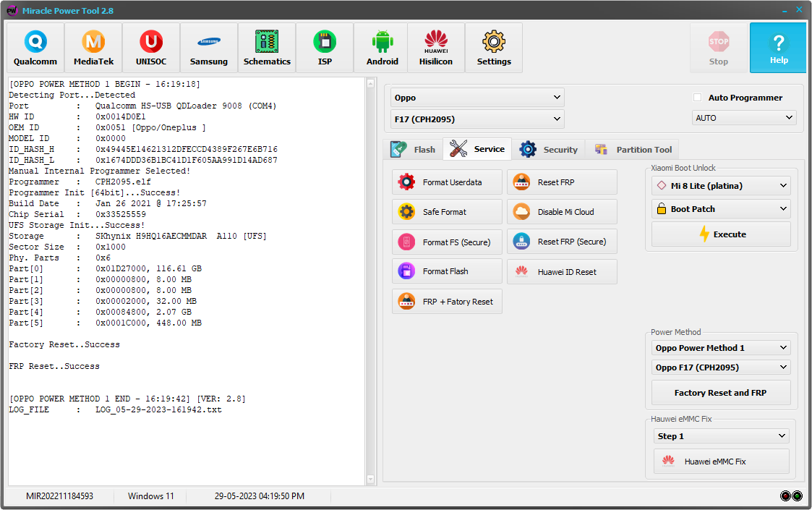Switch to the Service tab
Viewport: 812px width, 510px height.
pyautogui.click(x=477, y=149)
